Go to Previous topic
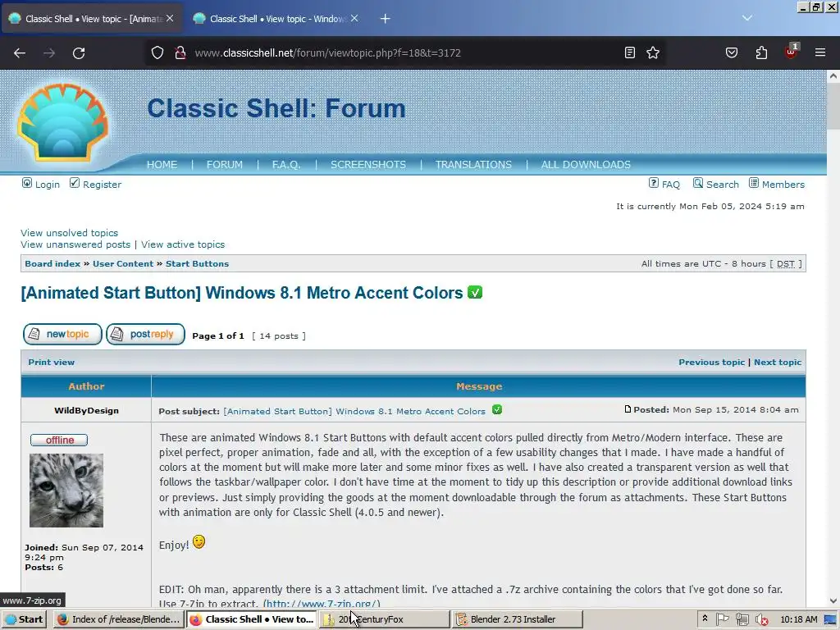This screenshot has width=840, height=630. (711, 362)
